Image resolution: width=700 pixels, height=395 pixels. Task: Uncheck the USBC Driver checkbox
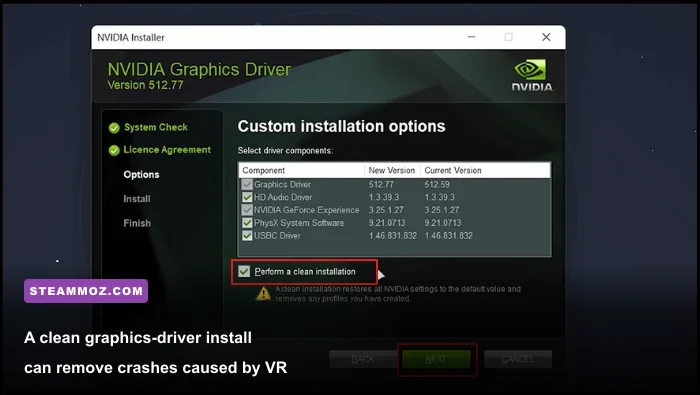pyautogui.click(x=247, y=236)
